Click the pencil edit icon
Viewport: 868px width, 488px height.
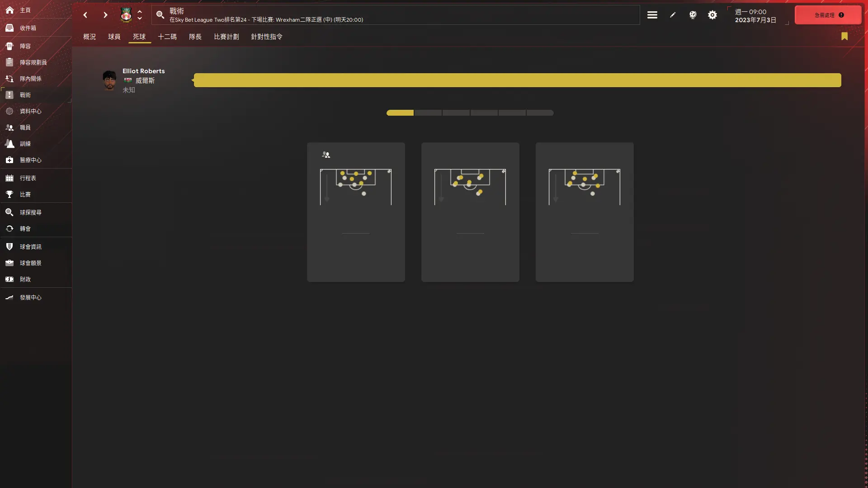point(673,15)
